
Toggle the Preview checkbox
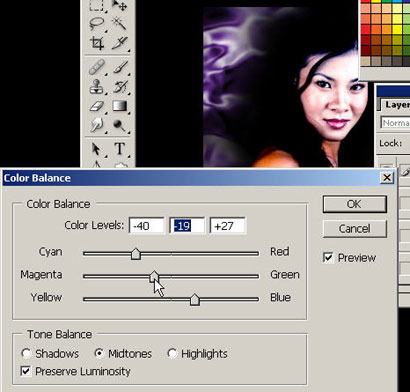tap(328, 258)
